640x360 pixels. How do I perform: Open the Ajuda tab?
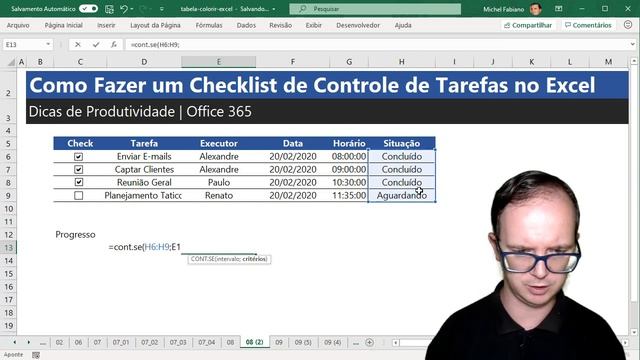click(x=403, y=25)
